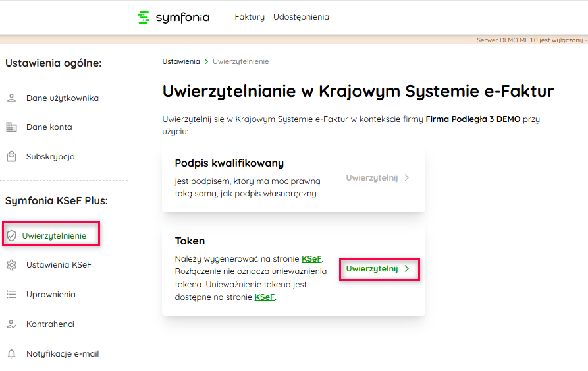Open the KSeF link after 'wygenerować na stronie'
The height and width of the screenshot is (371, 588).
tap(311, 258)
